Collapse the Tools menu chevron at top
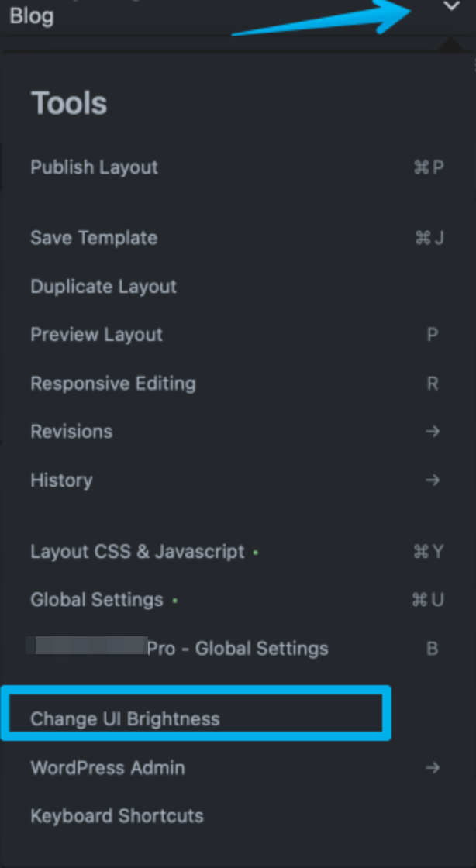 pyautogui.click(x=450, y=8)
